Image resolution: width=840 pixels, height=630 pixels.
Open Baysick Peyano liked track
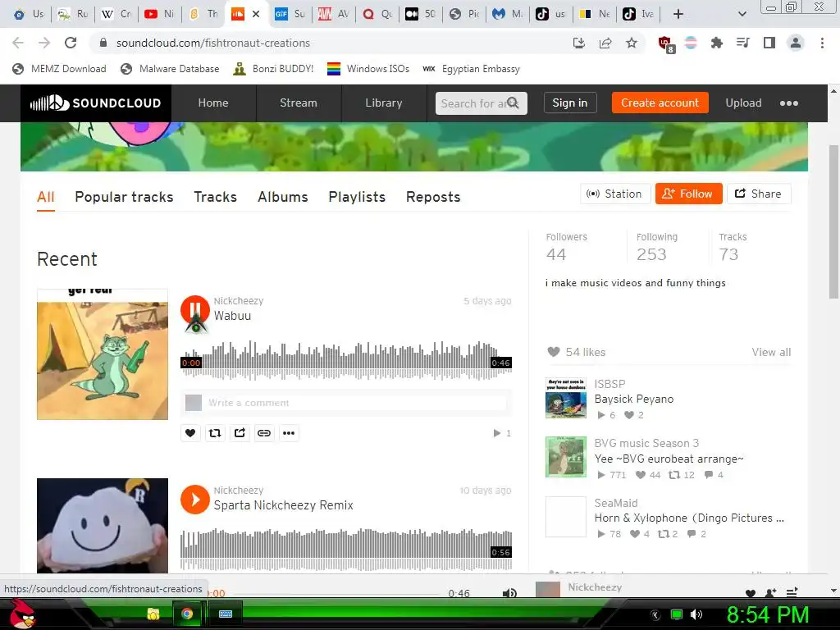(x=634, y=399)
